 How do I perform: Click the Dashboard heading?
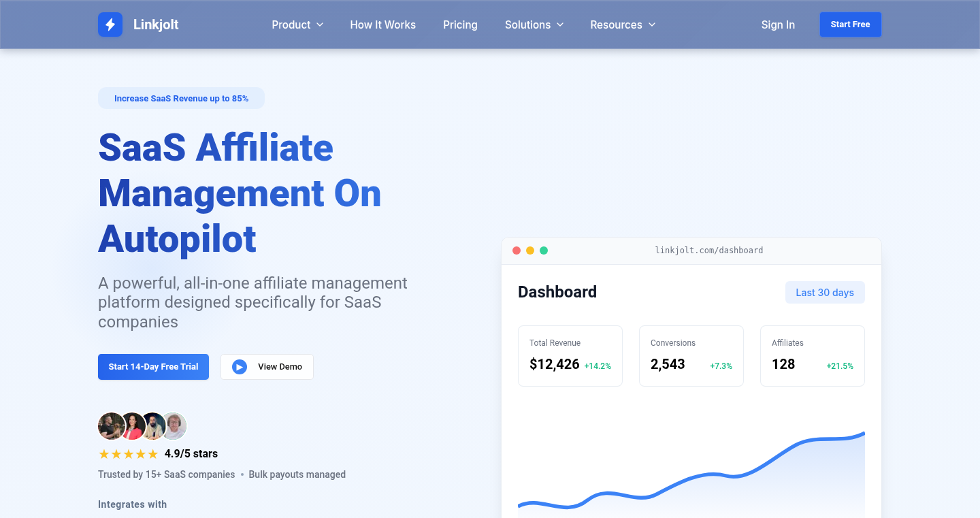coord(557,292)
